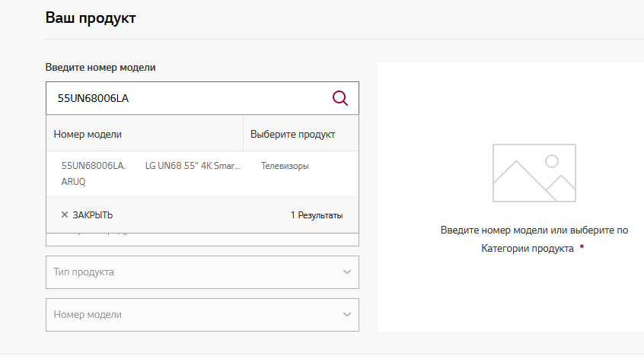Click the Номер модели column header
The height and width of the screenshot is (359, 644).
pyautogui.click(x=88, y=134)
